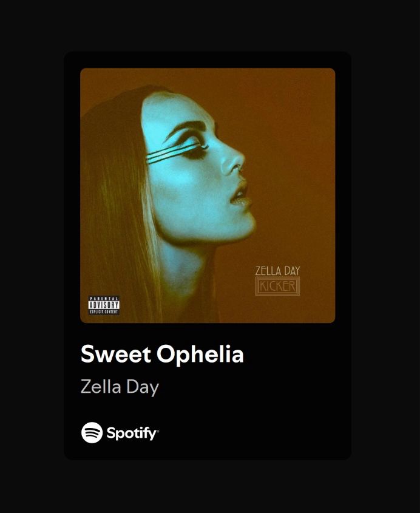Image resolution: width=420 pixels, height=513 pixels.
Task: Click the Spotify wordmark text
Action: [132, 433]
